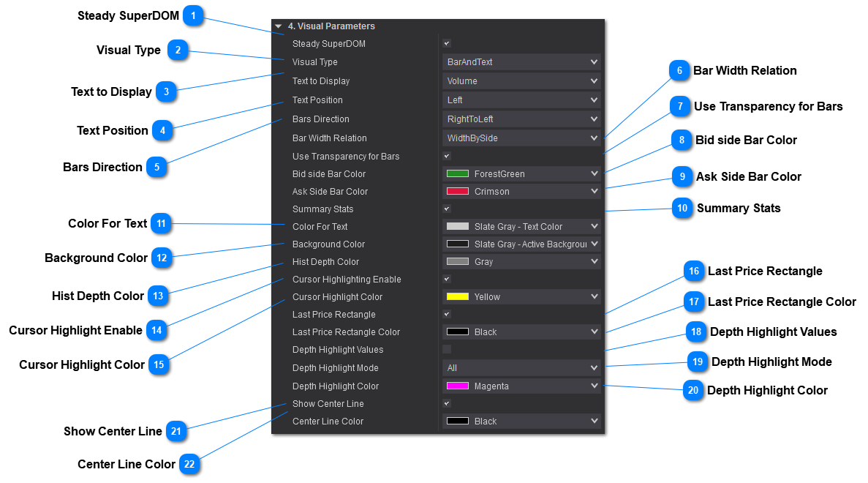This screenshot has width=868, height=483.
Task: Collapse the 4. Visual Parameters section triangle
Action: (x=279, y=26)
